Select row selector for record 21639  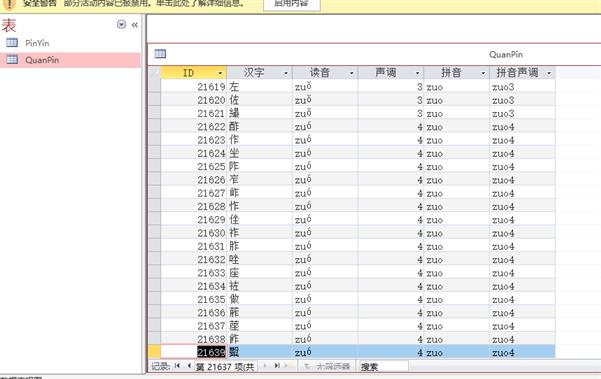coord(154,352)
